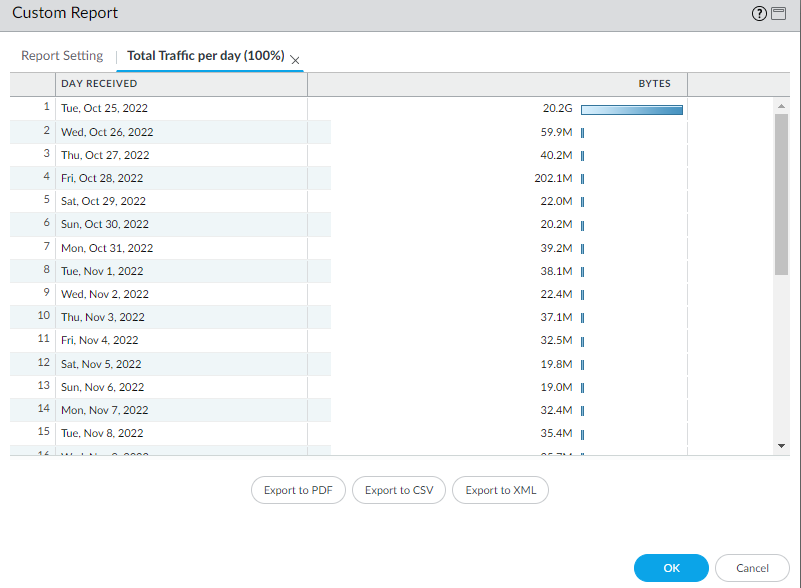Click the 40.2M bytes value
The width and height of the screenshot is (801, 588).
point(556,155)
